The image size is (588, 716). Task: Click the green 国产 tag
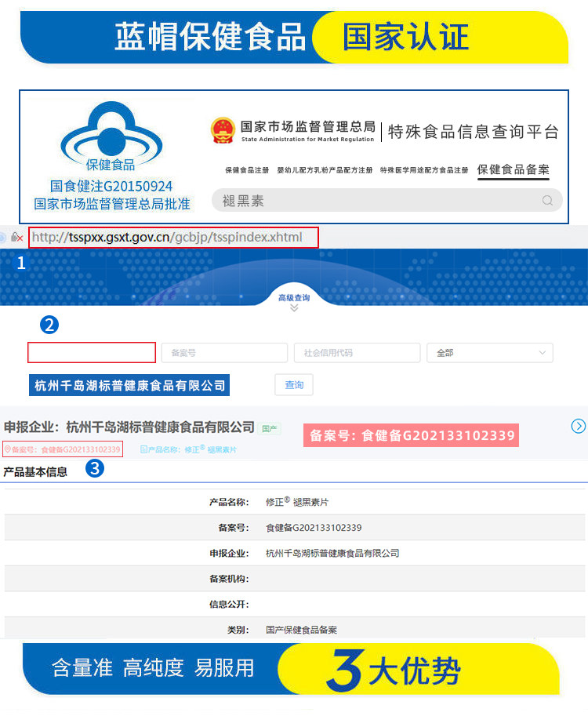(x=270, y=429)
